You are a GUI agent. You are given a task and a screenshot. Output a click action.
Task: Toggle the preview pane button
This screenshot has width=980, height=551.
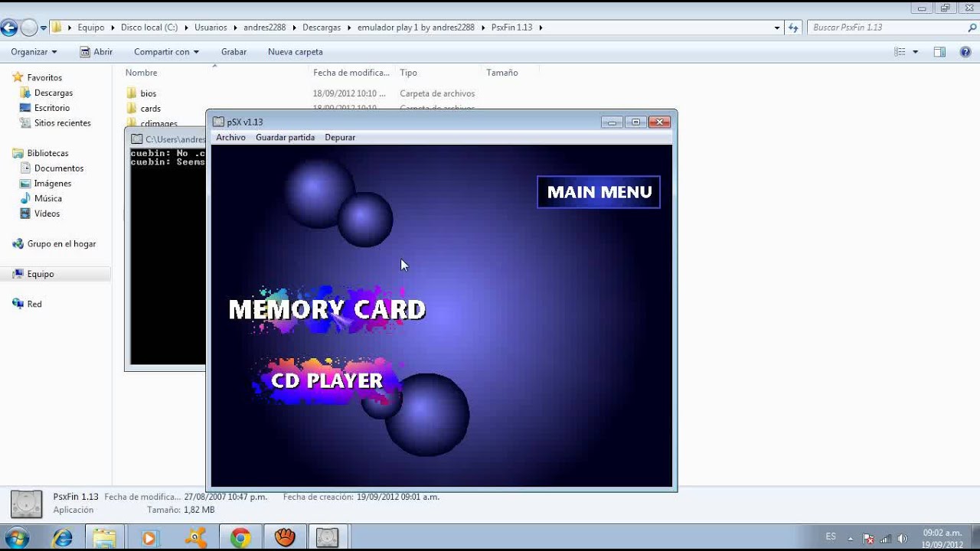(939, 52)
